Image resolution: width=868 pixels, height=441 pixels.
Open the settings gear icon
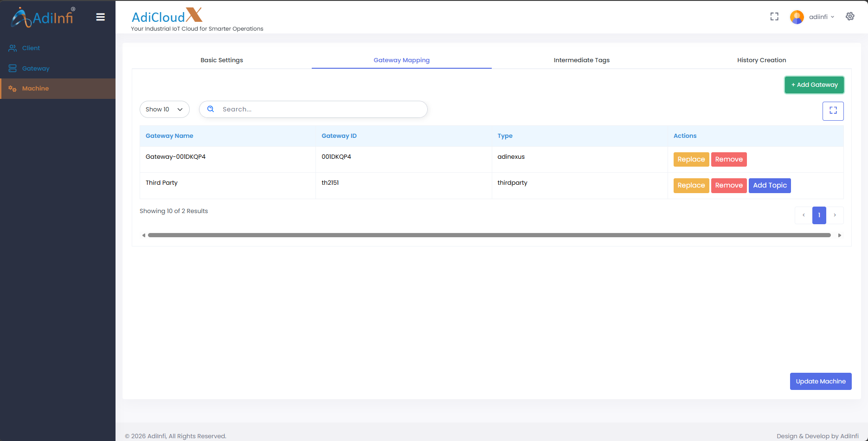850,16
